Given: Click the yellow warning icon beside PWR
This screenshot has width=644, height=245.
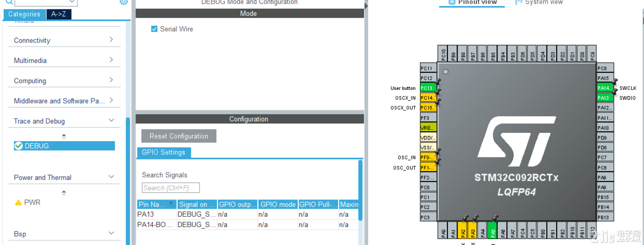Looking at the screenshot, I should coord(18,203).
